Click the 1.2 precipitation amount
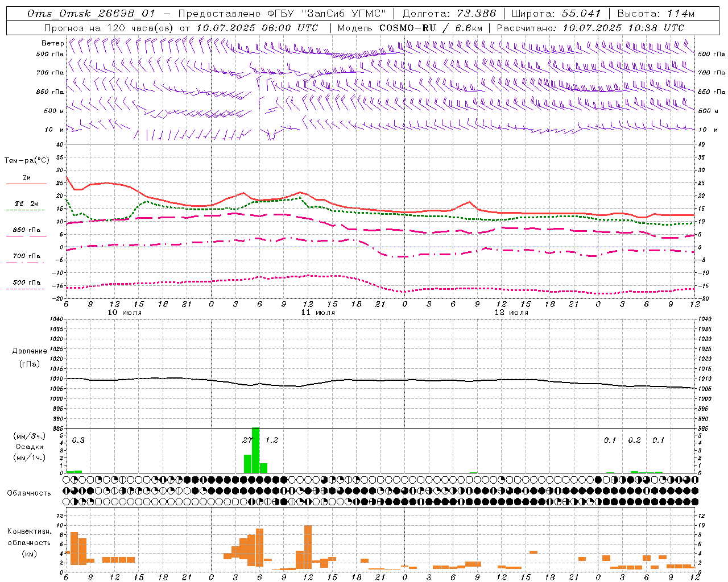Screen dimensions: 728x582 click(272, 440)
